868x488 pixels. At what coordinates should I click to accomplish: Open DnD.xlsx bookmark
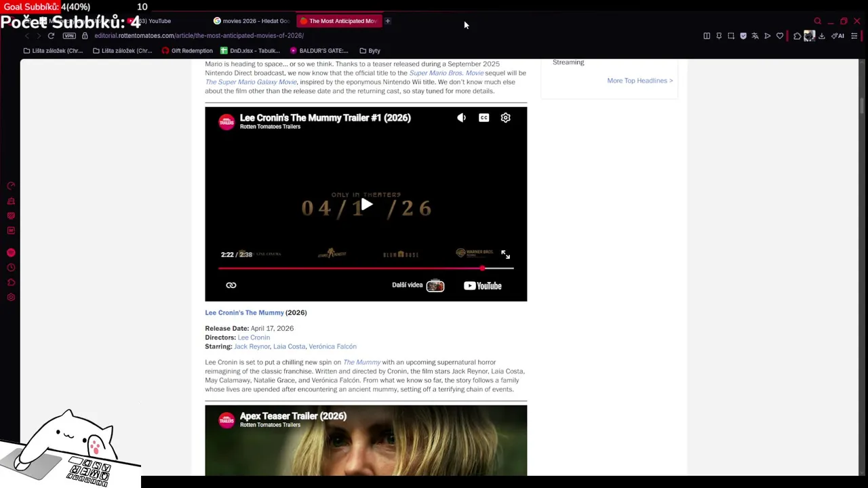250,51
